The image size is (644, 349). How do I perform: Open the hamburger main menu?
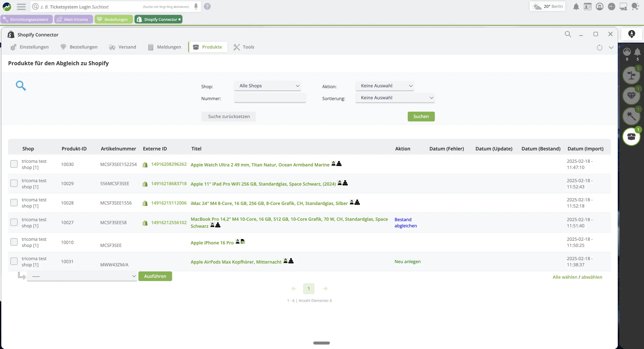pyautogui.click(x=21, y=6)
